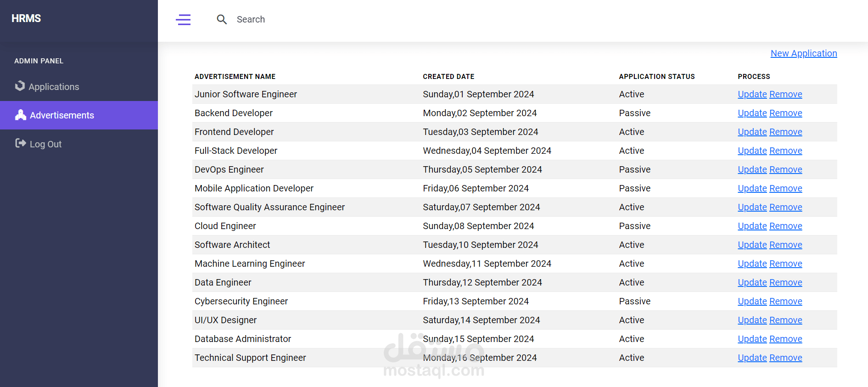The image size is (868, 387).
Task: Update the Software Architect advertisement
Action: [752, 245]
